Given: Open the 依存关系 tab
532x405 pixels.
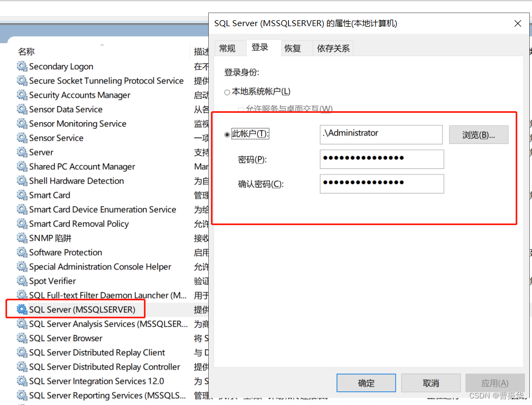Looking at the screenshot, I should (333, 48).
